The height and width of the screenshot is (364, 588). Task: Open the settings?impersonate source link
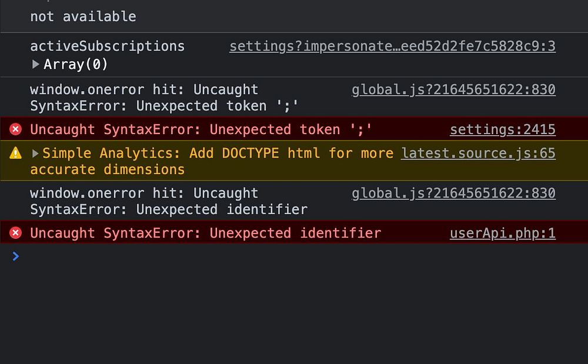[392, 46]
